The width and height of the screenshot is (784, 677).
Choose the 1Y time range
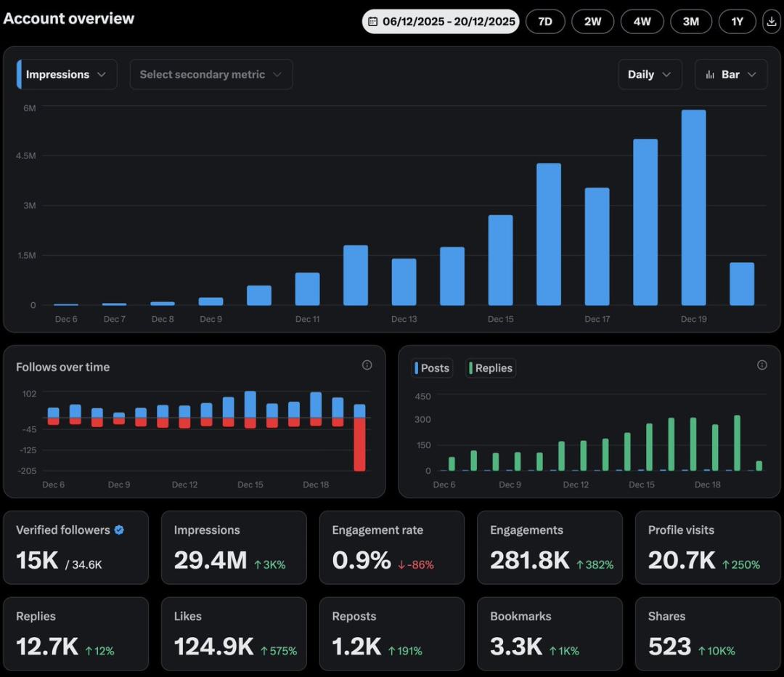click(737, 22)
